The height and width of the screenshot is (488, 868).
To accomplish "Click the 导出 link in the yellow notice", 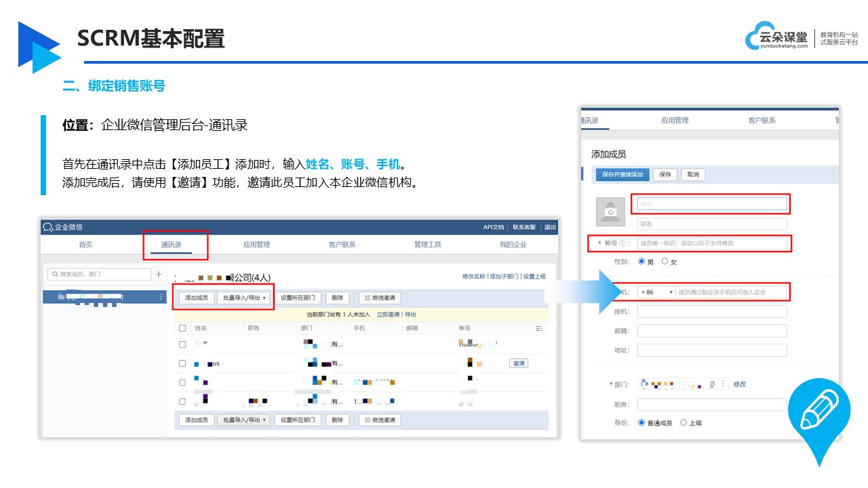I will [411, 314].
